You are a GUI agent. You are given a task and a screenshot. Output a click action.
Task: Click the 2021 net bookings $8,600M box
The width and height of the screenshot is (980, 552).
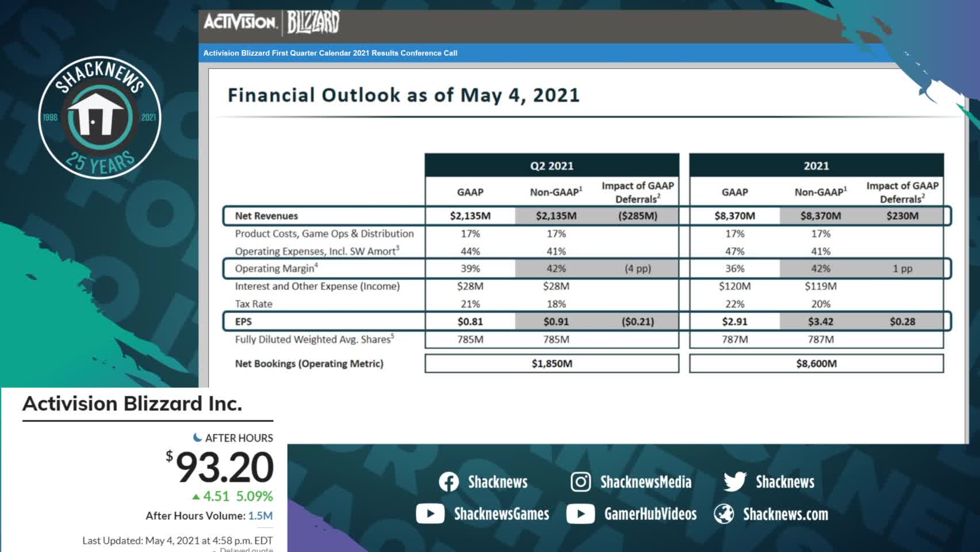(x=816, y=363)
